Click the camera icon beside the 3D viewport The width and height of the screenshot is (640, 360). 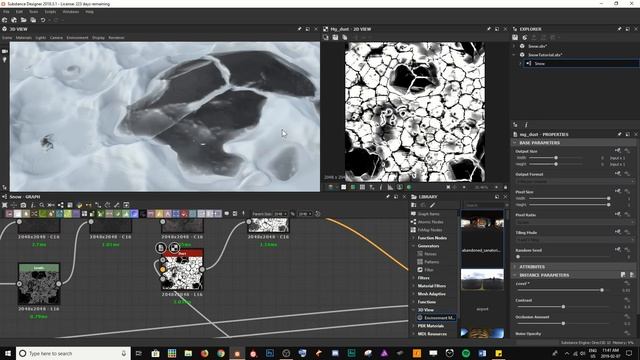click(5, 51)
